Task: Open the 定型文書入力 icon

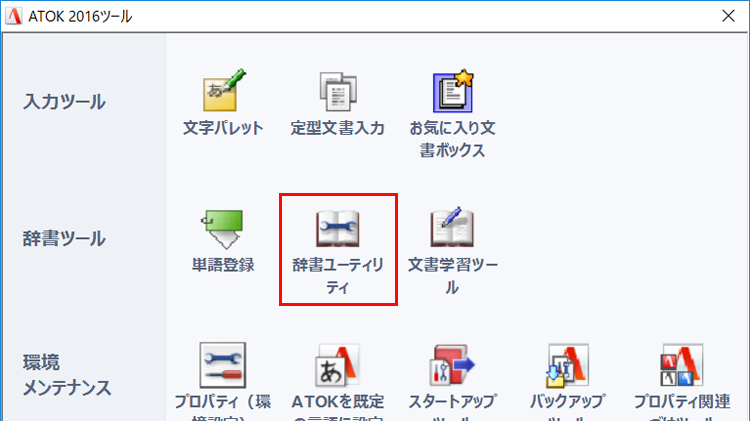Action: tap(338, 91)
